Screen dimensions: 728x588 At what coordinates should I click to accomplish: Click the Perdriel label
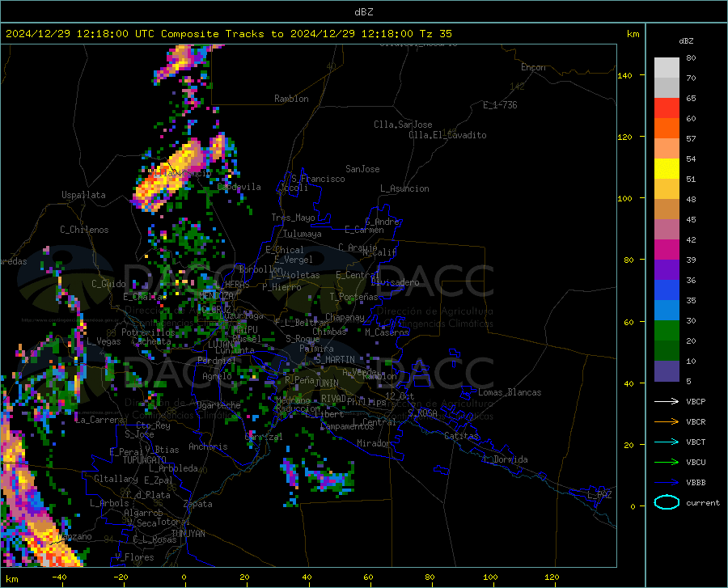click(216, 361)
